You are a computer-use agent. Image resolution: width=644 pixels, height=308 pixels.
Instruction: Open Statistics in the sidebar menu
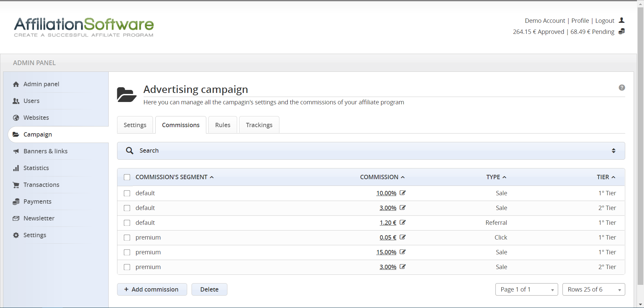point(36,168)
